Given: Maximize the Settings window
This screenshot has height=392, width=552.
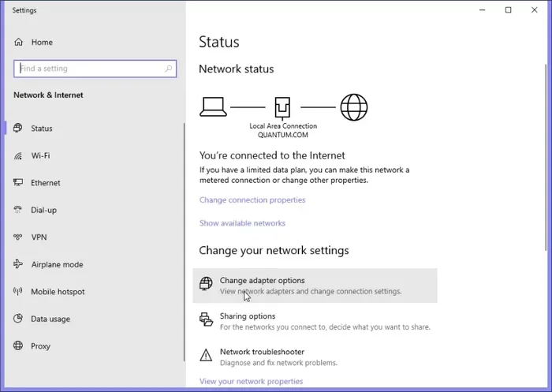Looking at the screenshot, I should click(x=508, y=10).
